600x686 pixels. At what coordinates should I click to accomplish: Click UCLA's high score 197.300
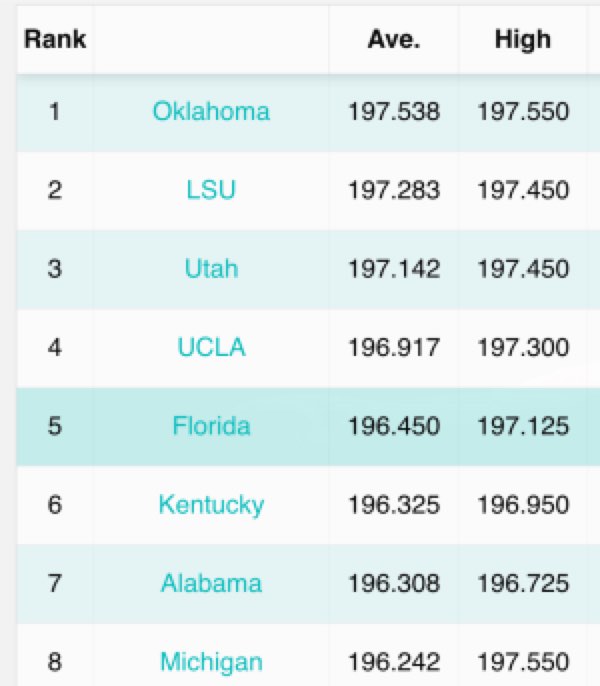523,348
